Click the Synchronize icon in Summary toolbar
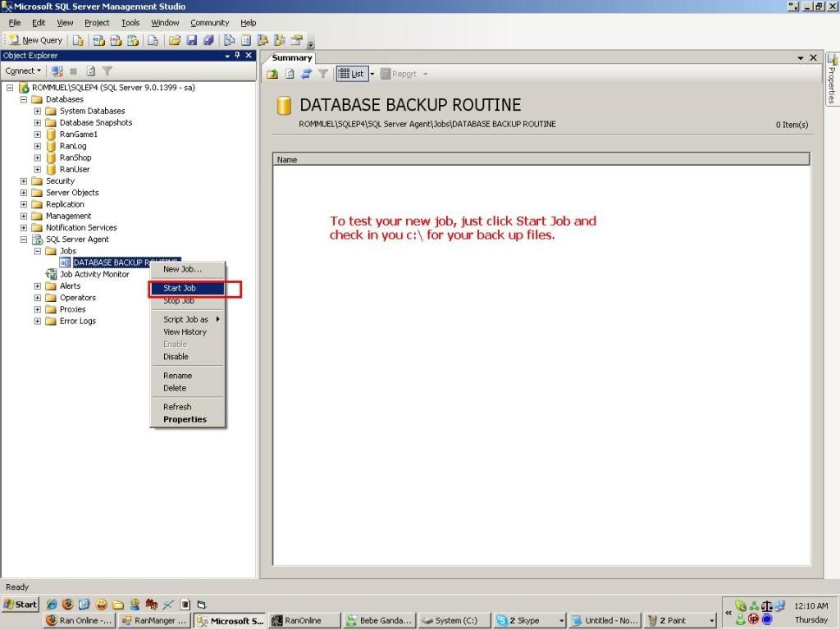This screenshot has width=840, height=630. [307, 74]
